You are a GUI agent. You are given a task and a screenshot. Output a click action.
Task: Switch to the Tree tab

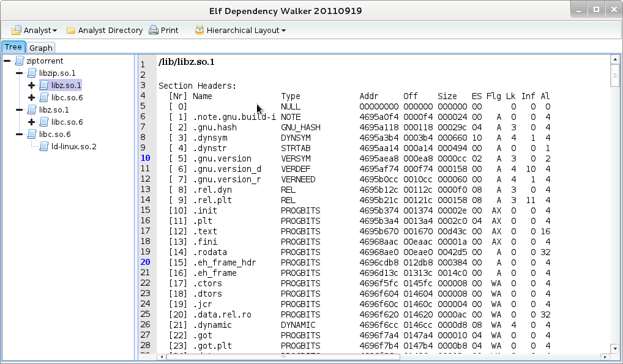13,47
